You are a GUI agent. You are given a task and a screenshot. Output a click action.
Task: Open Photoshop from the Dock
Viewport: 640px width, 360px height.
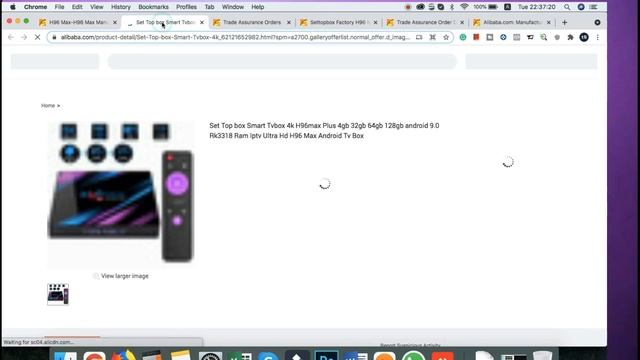point(326,356)
